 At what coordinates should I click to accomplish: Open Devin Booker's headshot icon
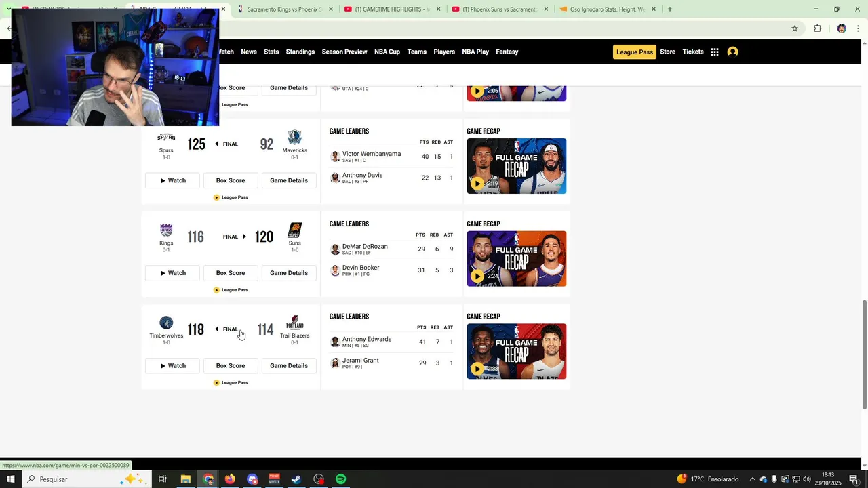(335, 270)
